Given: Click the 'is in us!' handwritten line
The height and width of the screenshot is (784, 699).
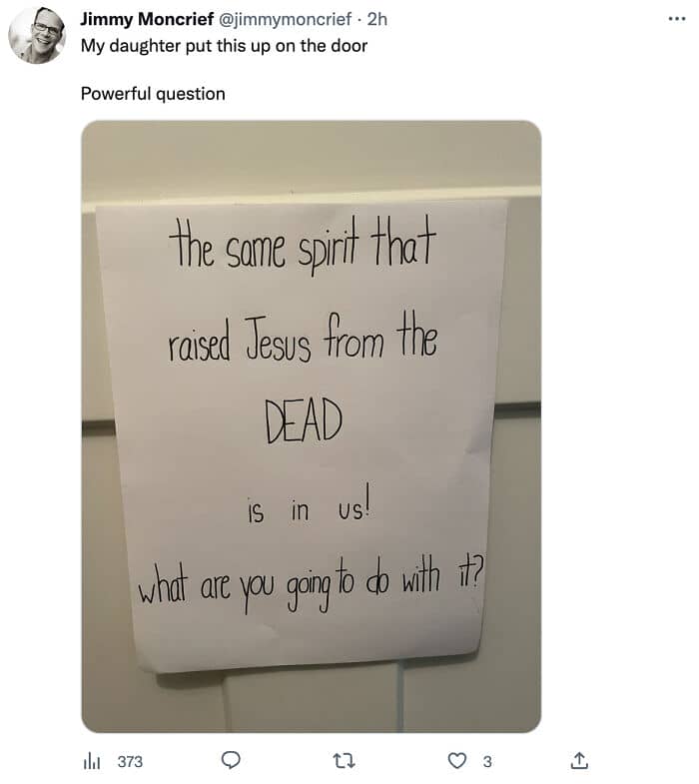Looking at the screenshot, I should (x=310, y=505).
